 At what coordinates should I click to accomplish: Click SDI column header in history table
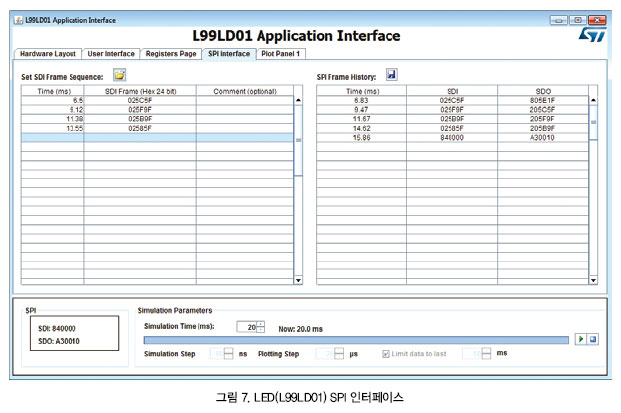click(452, 91)
